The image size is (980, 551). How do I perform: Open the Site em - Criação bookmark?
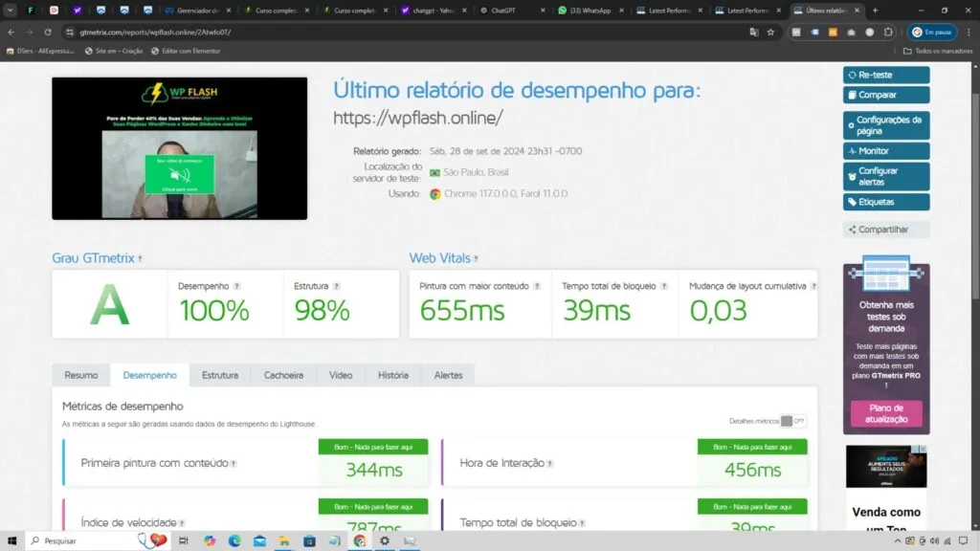click(114, 51)
